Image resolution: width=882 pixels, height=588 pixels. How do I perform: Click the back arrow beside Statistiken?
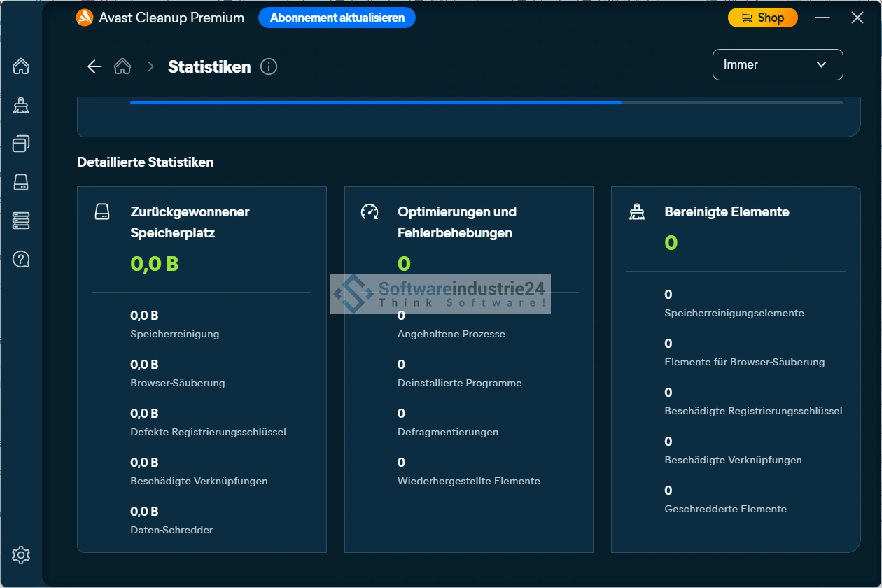pos(94,66)
